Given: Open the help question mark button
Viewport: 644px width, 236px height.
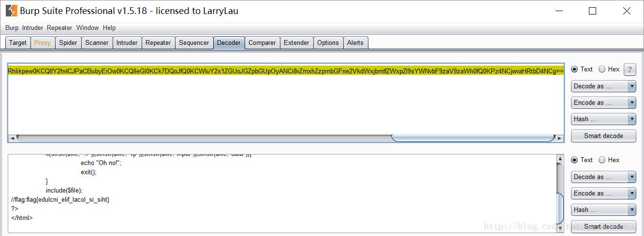Looking at the screenshot, I should click(x=629, y=69).
